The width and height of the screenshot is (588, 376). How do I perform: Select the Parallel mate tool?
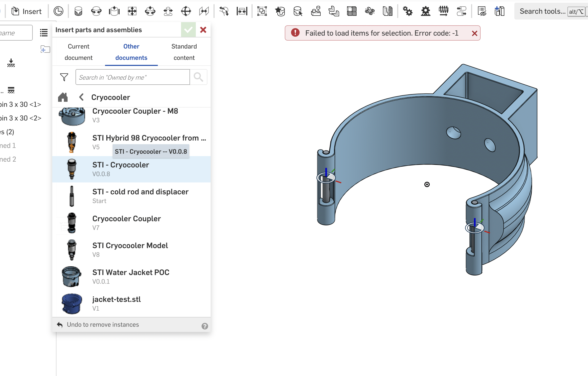pos(204,11)
